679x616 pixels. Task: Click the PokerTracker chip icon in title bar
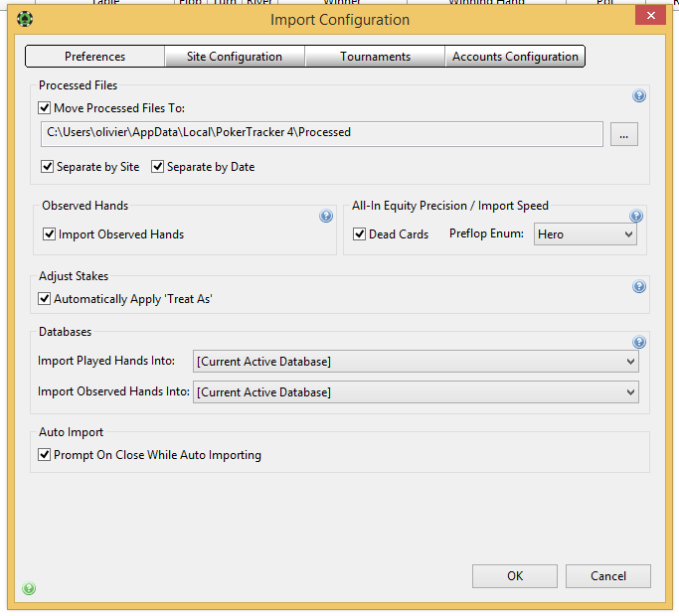[x=25, y=19]
